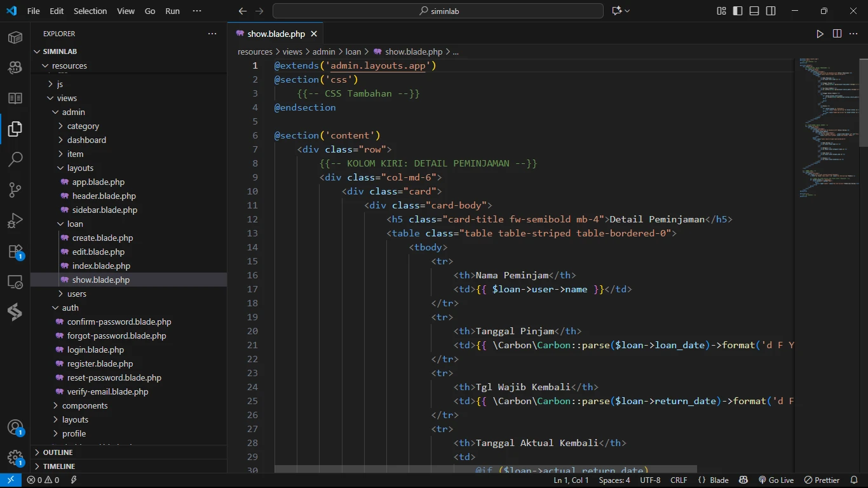
Task: Expand the OUTLINE section
Action: pyautogui.click(x=58, y=452)
